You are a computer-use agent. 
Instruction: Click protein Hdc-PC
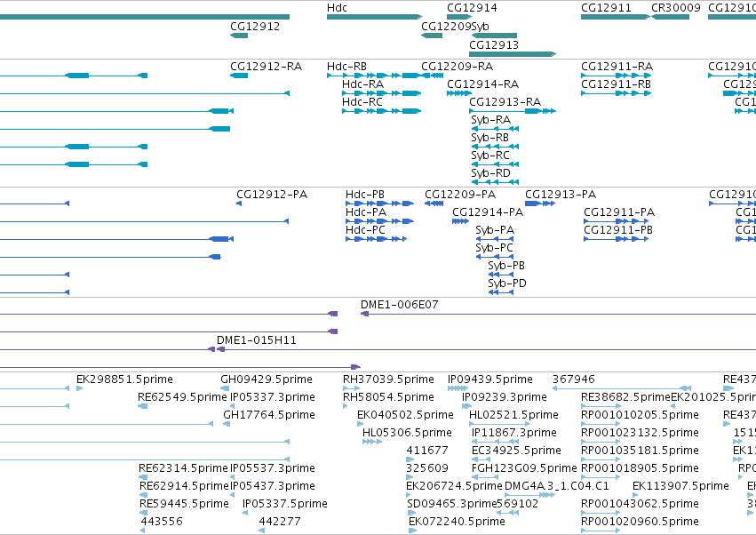point(365,230)
